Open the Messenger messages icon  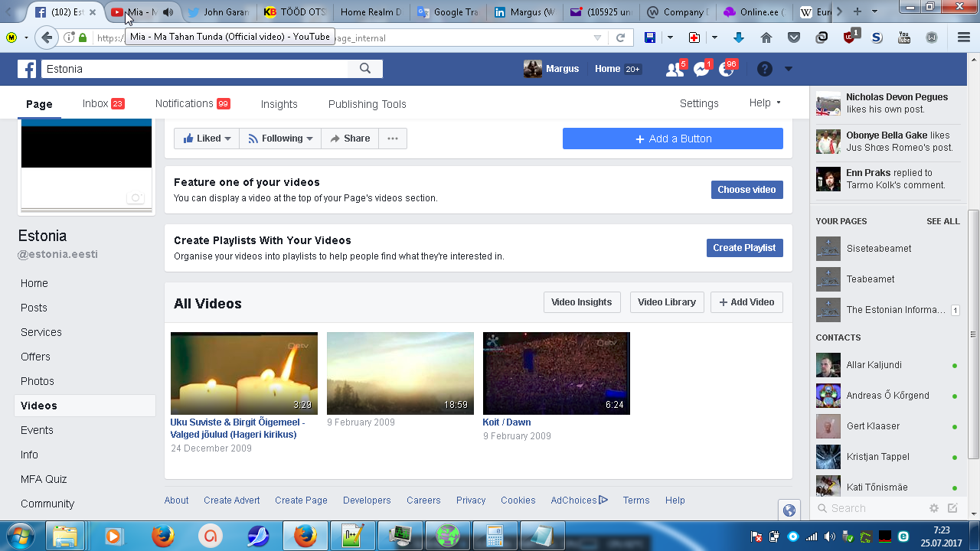(701, 69)
